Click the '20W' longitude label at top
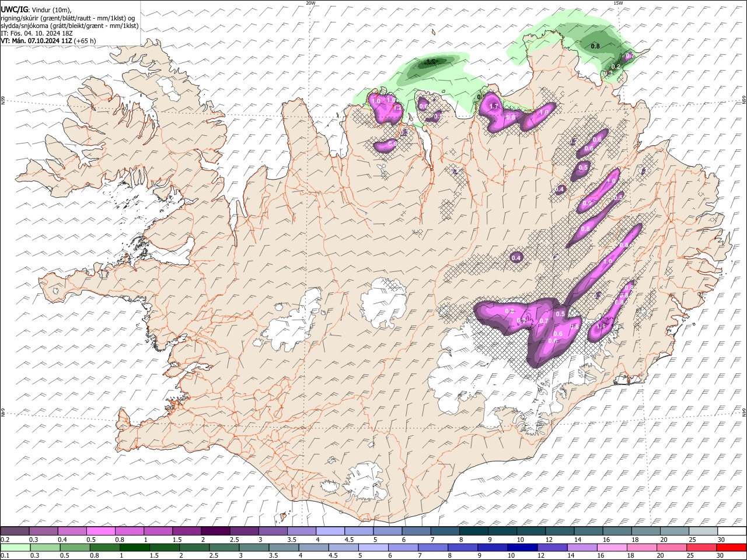This screenshot has height=560, width=747. (x=310, y=3)
